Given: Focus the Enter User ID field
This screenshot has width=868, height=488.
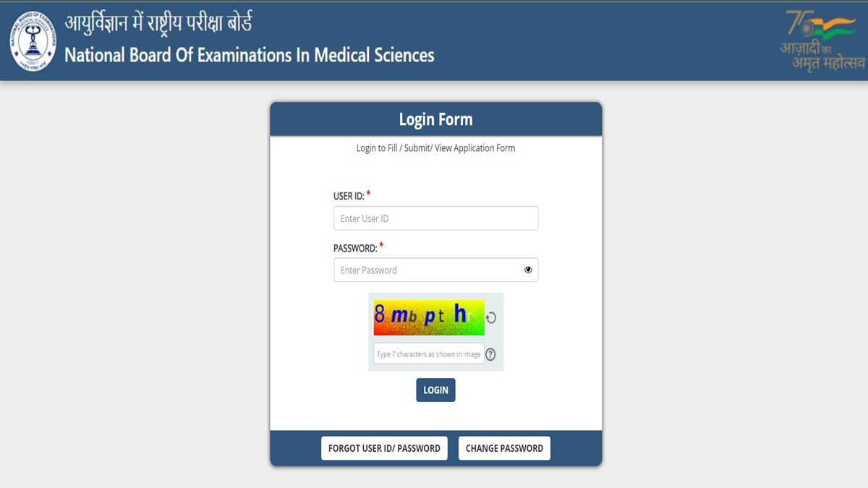Looking at the screenshot, I should coord(435,218).
